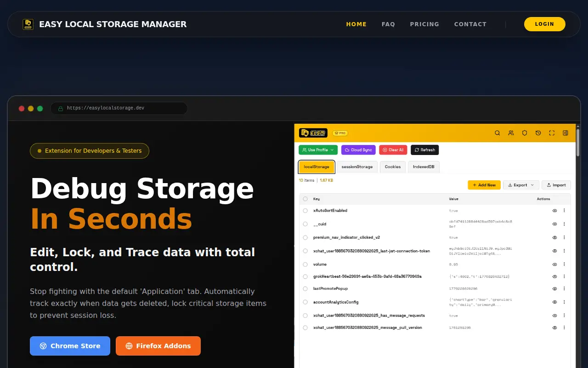Image resolution: width=588 pixels, height=368 pixels.
Task: Click the page vertical scrollbar thumb
Action: coord(578,143)
